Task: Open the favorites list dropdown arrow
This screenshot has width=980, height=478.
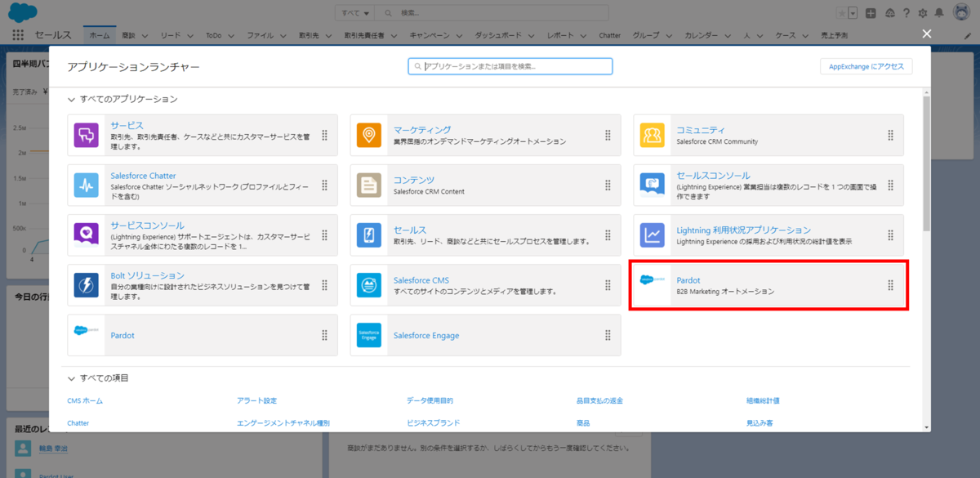Action: tap(853, 13)
